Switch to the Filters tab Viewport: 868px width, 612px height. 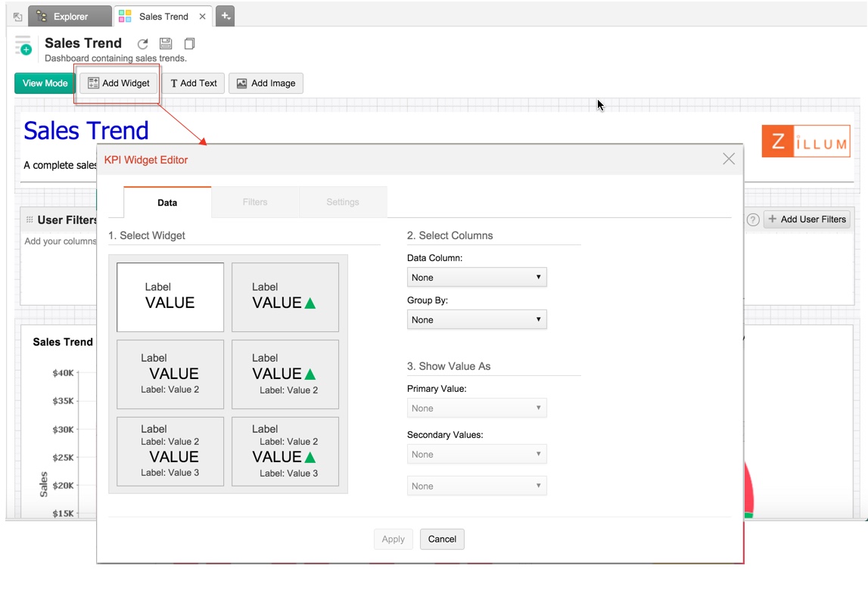click(255, 203)
